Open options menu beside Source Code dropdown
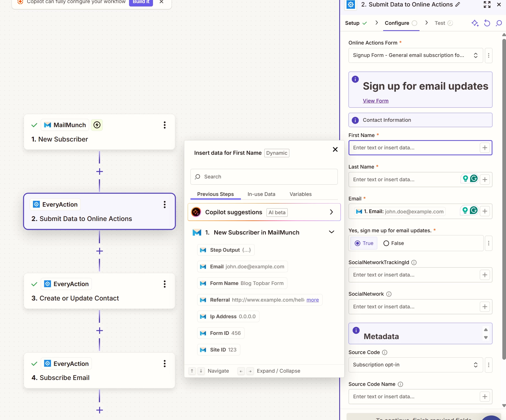The width and height of the screenshot is (506, 420). pyautogui.click(x=489, y=365)
